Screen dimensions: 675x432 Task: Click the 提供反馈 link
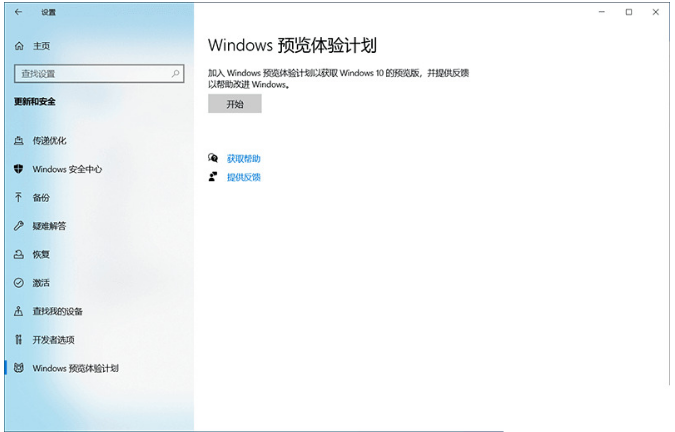point(243,177)
